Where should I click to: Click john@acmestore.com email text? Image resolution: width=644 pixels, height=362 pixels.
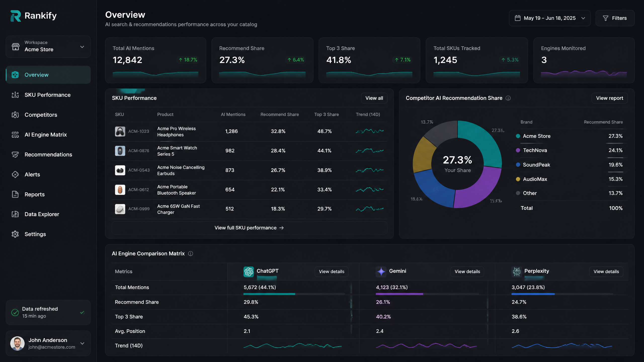point(52,347)
